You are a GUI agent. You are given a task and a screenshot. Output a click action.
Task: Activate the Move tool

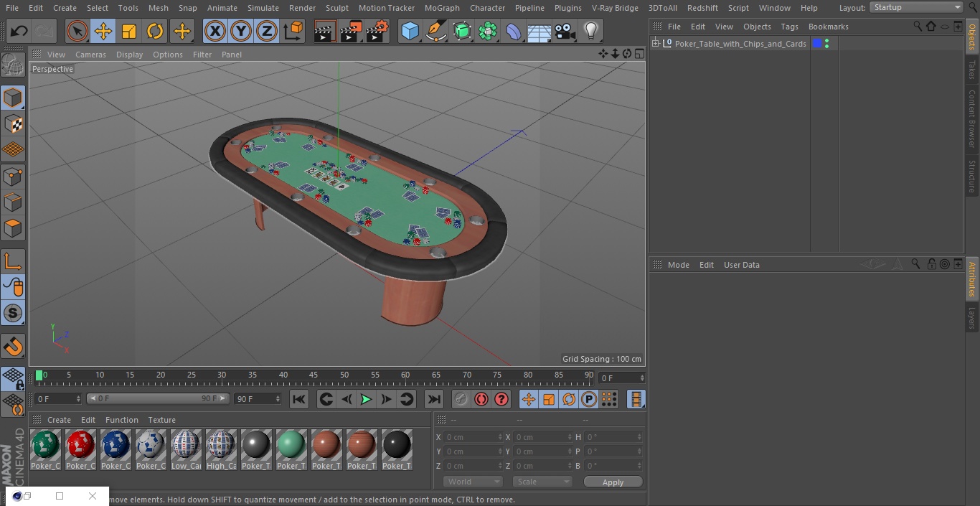click(103, 31)
